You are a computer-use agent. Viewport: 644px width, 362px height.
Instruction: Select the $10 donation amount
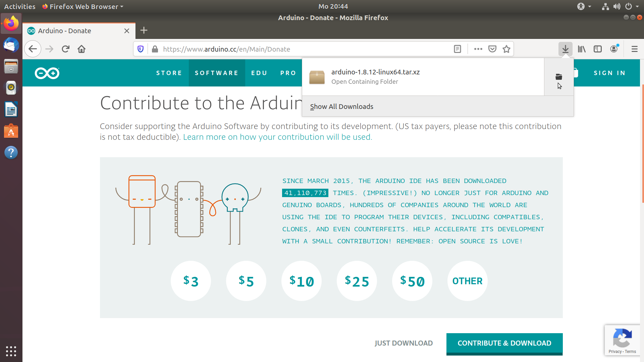(x=301, y=281)
